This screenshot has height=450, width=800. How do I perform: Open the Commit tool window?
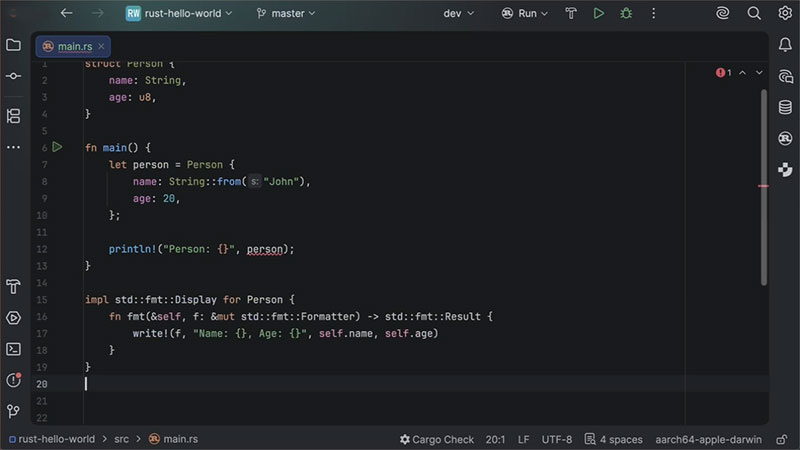tap(13, 76)
